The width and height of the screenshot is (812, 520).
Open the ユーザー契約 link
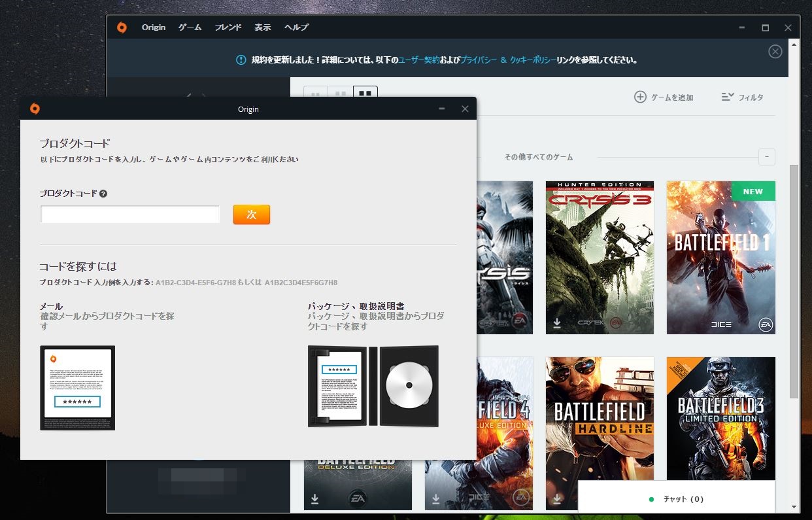[419, 60]
